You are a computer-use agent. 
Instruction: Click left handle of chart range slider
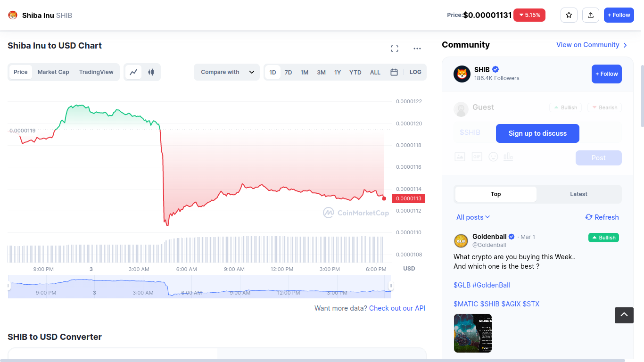click(x=8, y=286)
